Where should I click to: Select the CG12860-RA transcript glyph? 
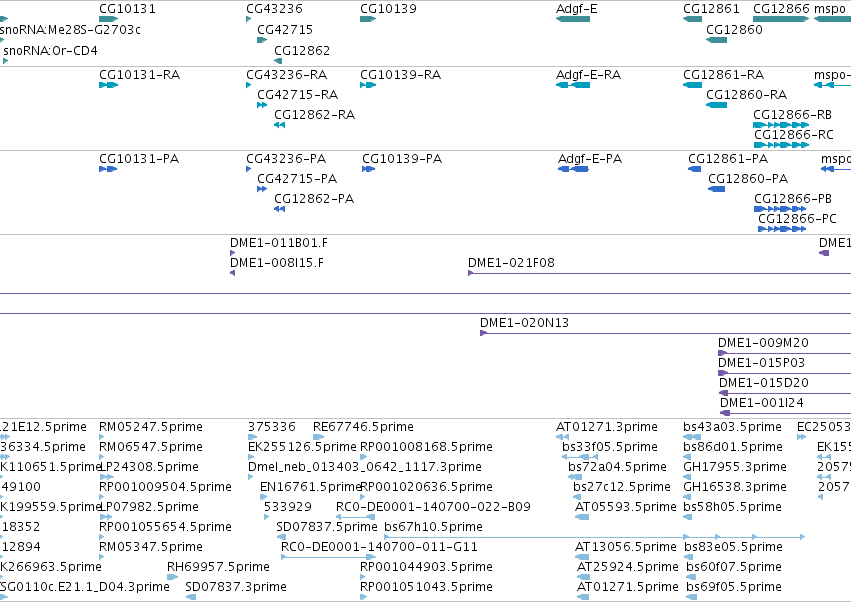pyautogui.click(x=716, y=105)
